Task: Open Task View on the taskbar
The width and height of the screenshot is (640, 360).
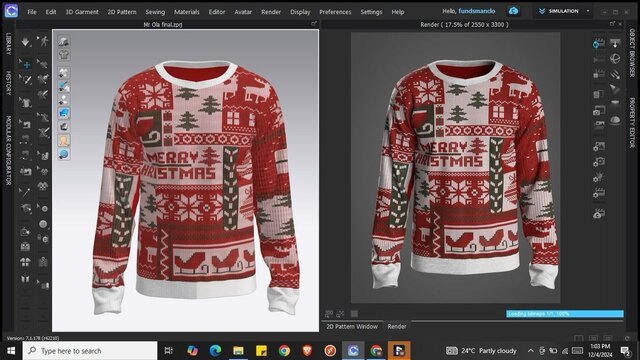Action: [x=168, y=350]
